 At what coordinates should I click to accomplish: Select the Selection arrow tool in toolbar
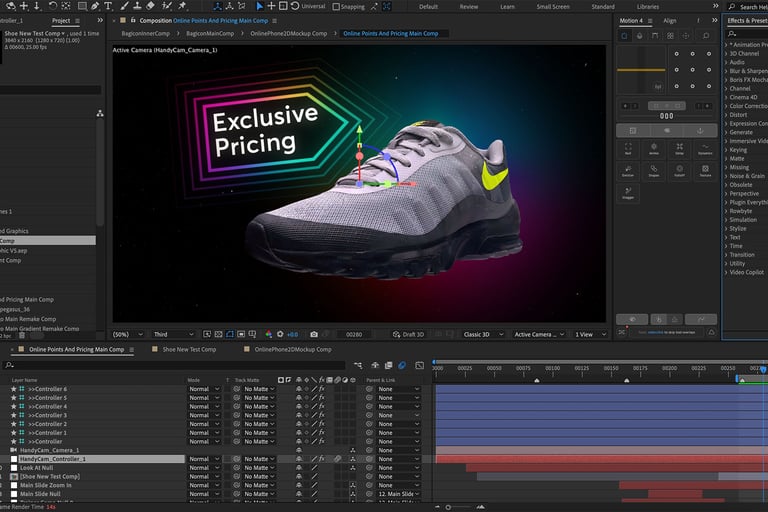coord(260,6)
